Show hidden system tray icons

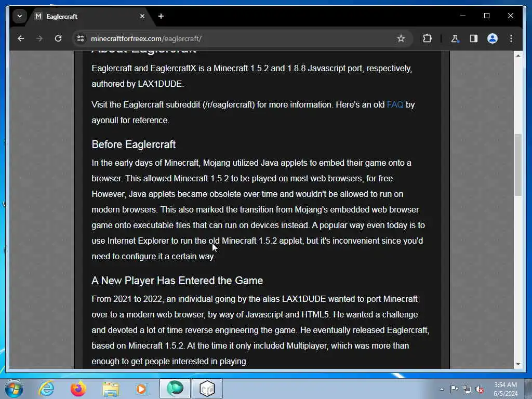pyautogui.click(x=442, y=389)
